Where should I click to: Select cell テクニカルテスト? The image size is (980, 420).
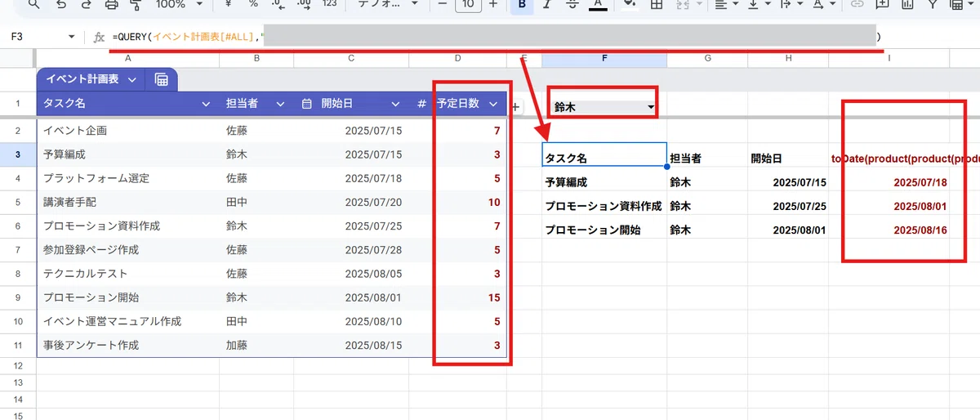tap(127, 274)
